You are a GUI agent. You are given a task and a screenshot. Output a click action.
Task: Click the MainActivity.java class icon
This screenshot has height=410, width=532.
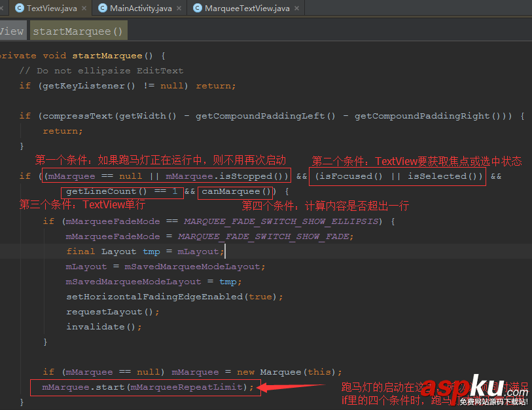pyautogui.click(x=103, y=8)
